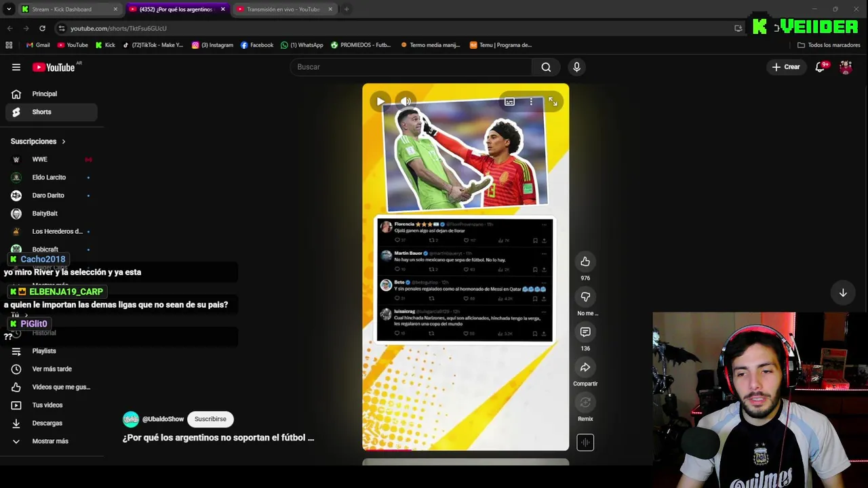Click the search magnifier button
This screenshot has width=868, height=488.
[546, 67]
